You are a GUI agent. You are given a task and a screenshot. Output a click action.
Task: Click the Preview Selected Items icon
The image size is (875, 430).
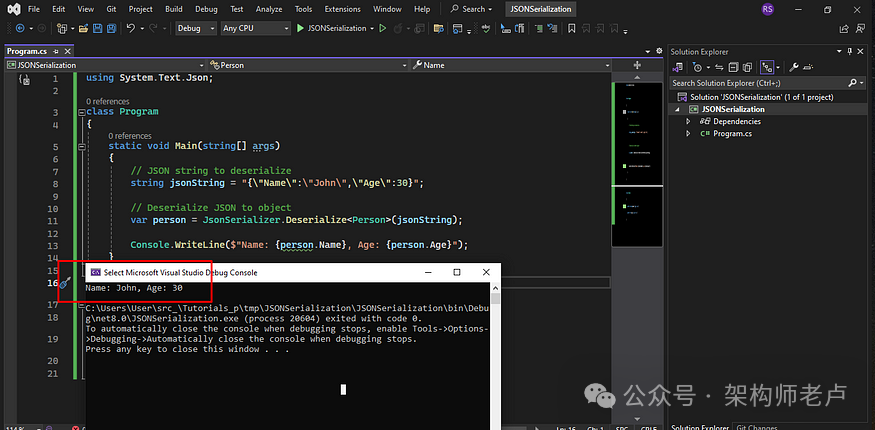(807, 67)
